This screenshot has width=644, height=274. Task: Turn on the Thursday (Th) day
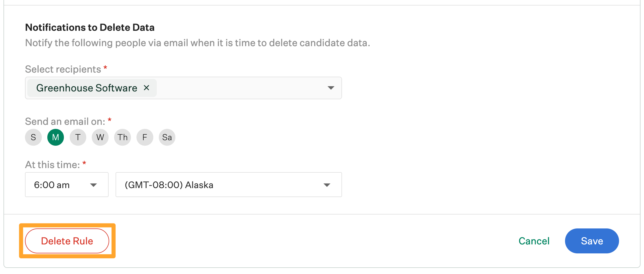[x=123, y=137]
